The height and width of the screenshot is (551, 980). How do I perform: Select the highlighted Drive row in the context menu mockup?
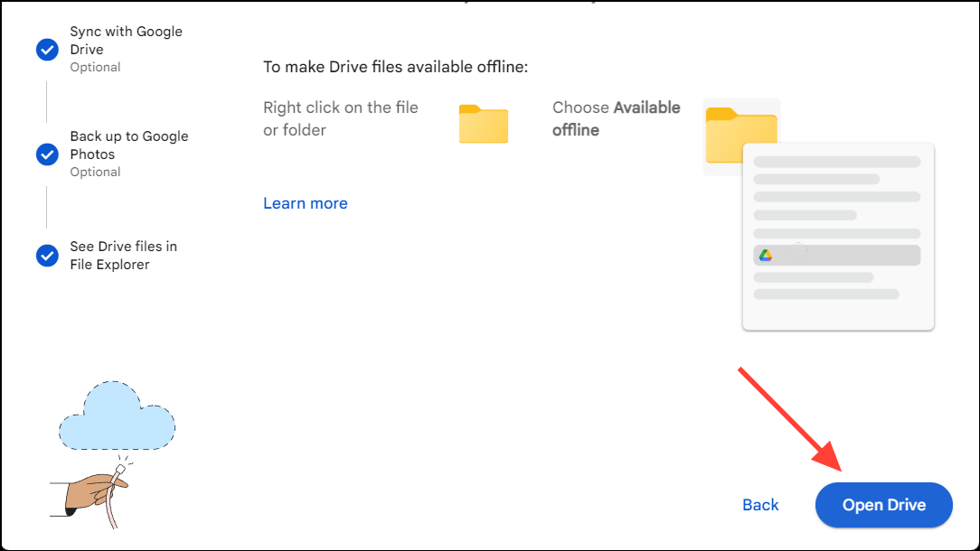coord(836,255)
